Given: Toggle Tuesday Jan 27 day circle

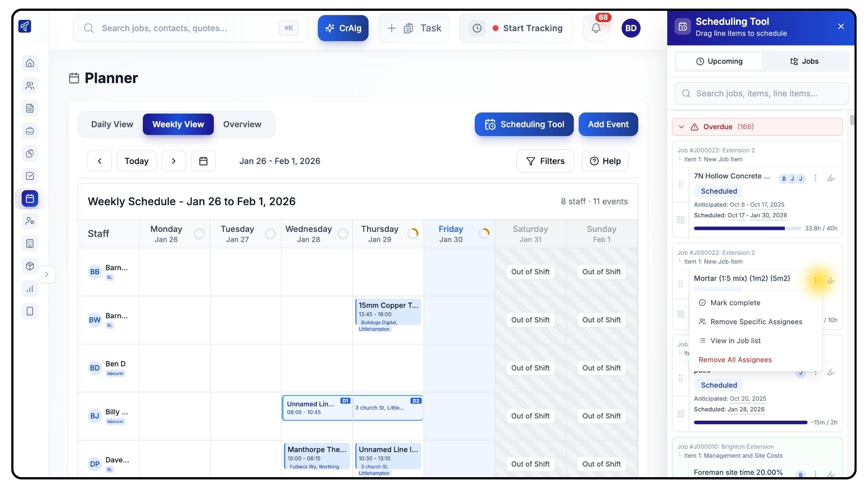Looking at the screenshot, I should pyautogui.click(x=270, y=234).
